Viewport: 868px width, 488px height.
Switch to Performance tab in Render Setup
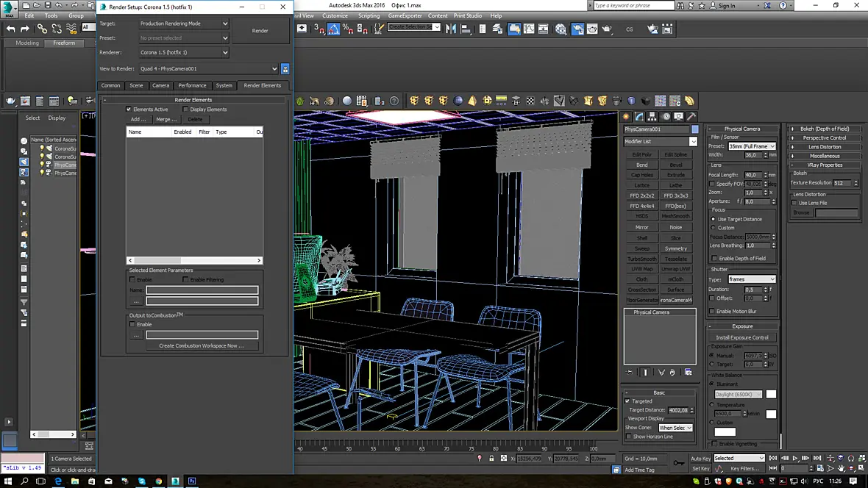[x=192, y=86]
